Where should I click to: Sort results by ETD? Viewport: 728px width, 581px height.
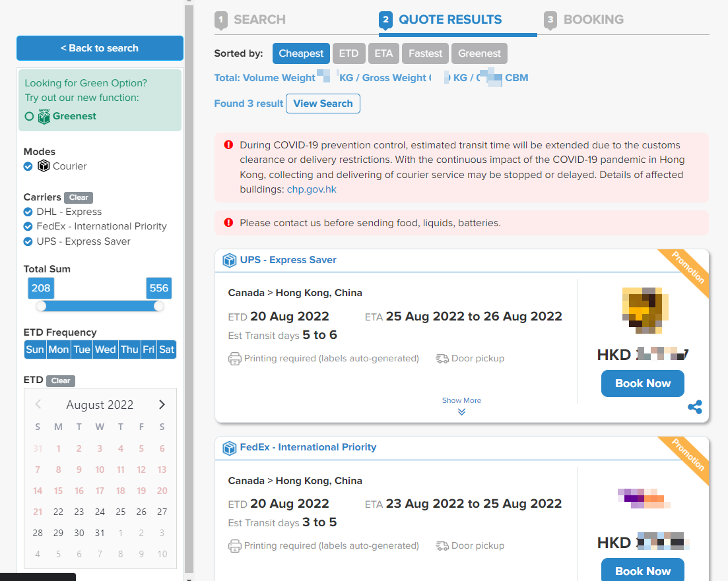(x=348, y=53)
